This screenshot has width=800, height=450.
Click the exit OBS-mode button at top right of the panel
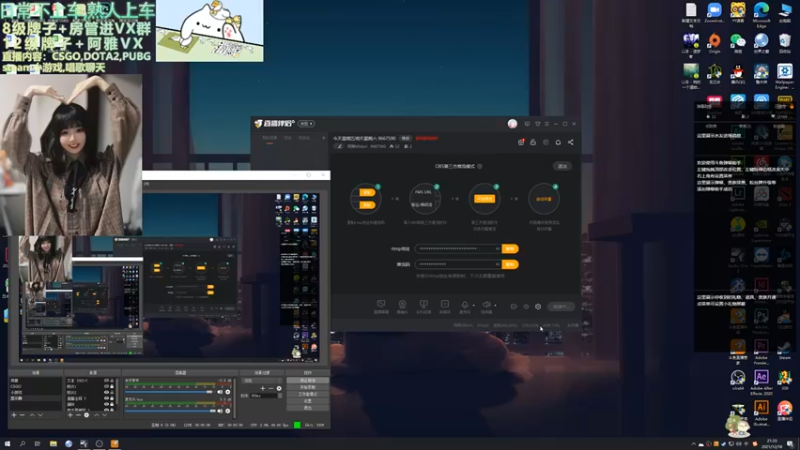click(562, 166)
